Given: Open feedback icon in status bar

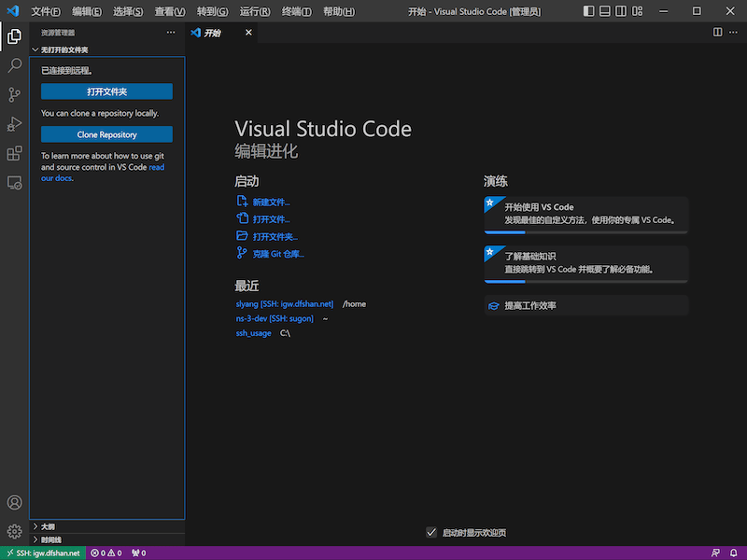Looking at the screenshot, I should (x=715, y=553).
